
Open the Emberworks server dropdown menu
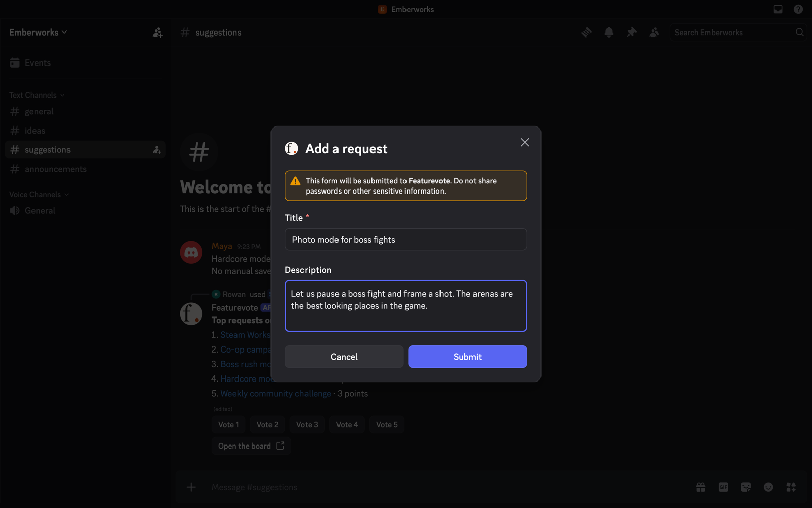coord(38,33)
